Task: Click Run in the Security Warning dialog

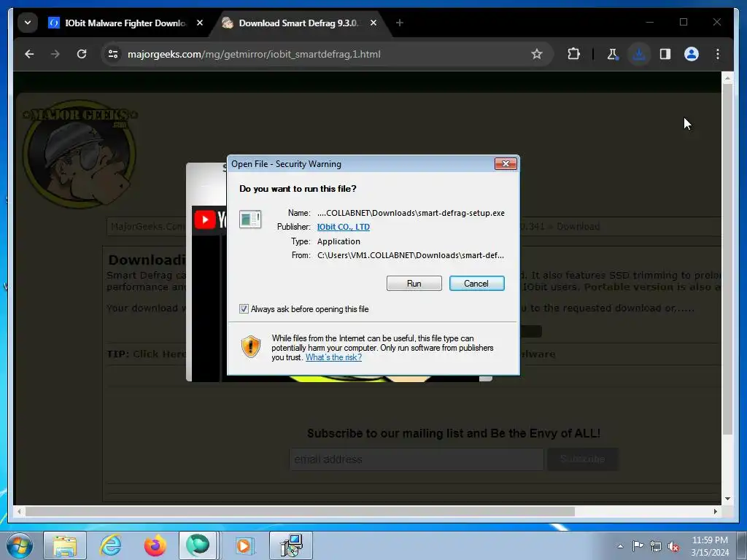Action: tap(414, 284)
